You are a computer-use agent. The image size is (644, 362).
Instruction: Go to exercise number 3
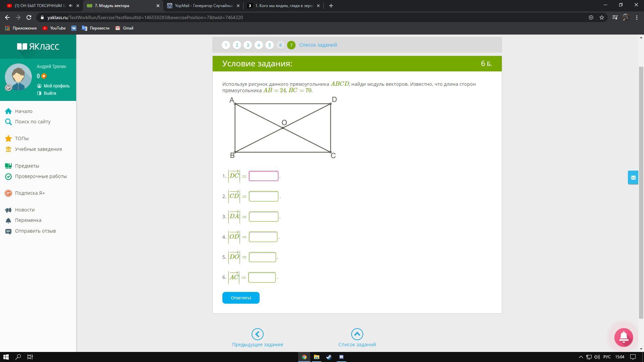tap(248, 45)
